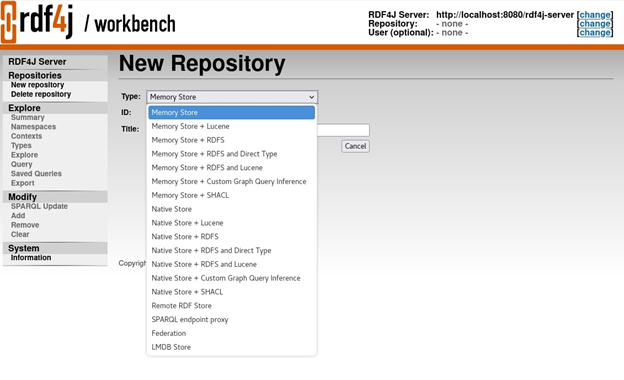Image resolution: width=624 pixels, height=380 pixels.
Task: Open Information under System
Action: coord(31,257)
